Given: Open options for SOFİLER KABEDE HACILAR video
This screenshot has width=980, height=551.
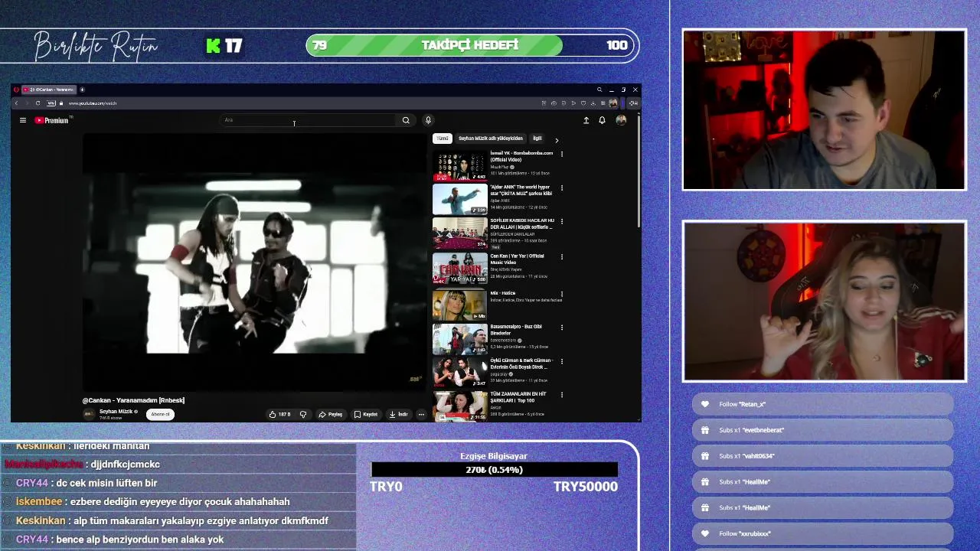Looking at the screenshot, I should [x=562, y=221].
